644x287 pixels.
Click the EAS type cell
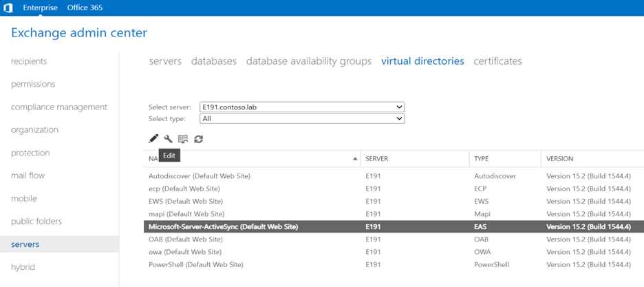coord(480,226)
